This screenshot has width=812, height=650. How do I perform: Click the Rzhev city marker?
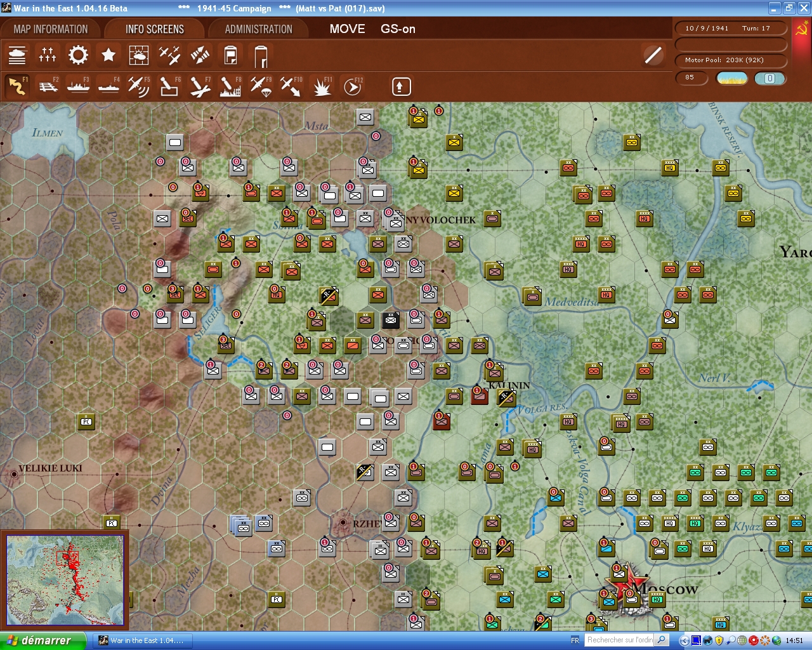tap(343, 523)
